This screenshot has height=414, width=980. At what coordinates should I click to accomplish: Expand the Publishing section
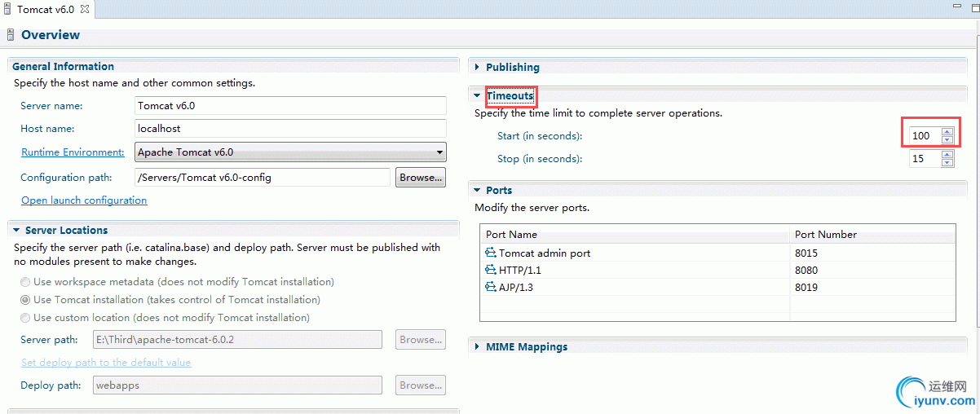point(477,67)
